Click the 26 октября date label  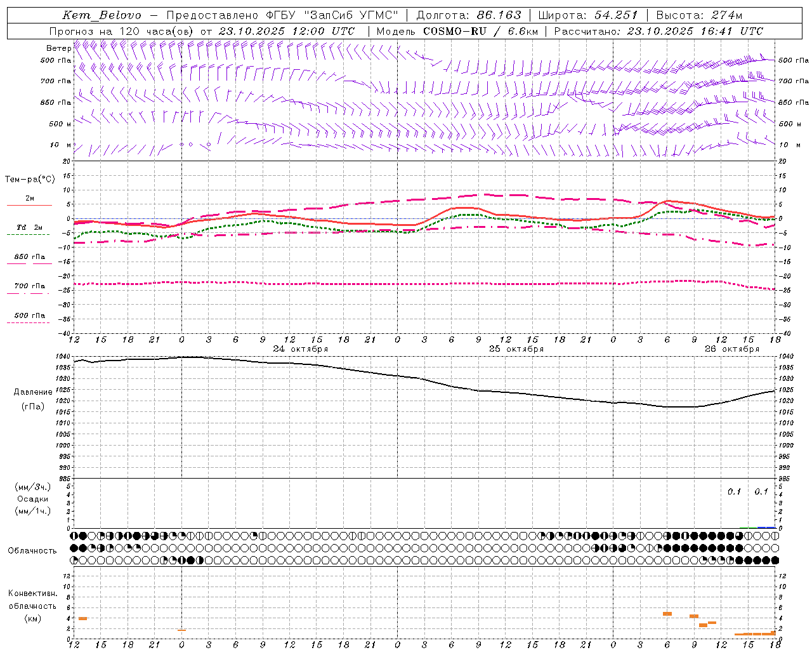(731, 348)
